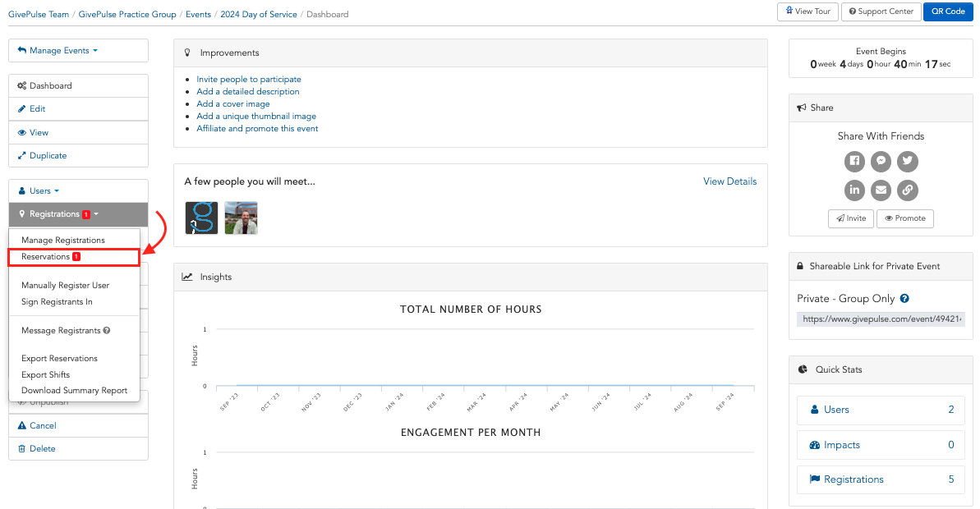Viewport: 980px width, 509px height.
Task: Click the Improvements panel header
Action: 471,53
